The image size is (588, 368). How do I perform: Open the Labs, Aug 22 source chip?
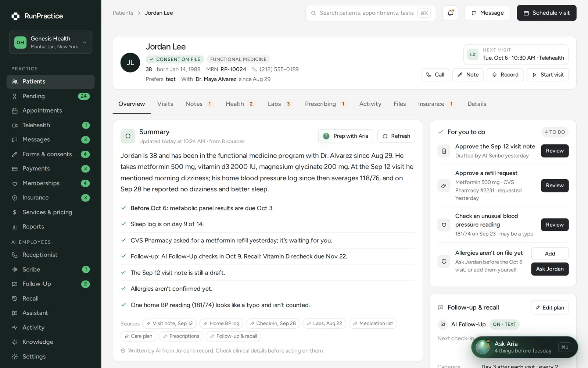324,323
